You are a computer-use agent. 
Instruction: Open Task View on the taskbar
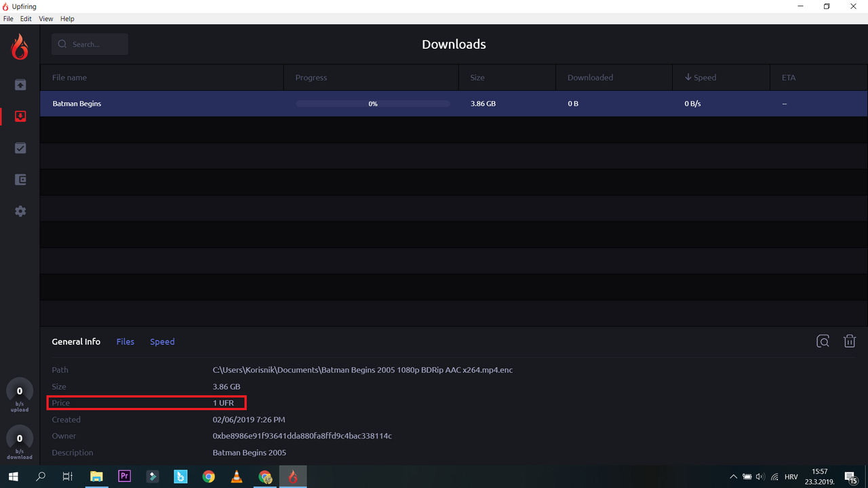pyautogui.click(x=67, y=476)
